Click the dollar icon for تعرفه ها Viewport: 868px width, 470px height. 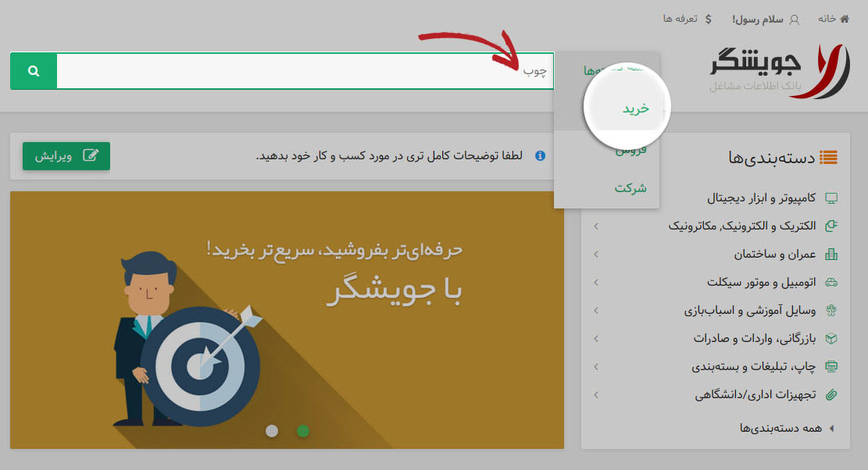click(708, 20)
